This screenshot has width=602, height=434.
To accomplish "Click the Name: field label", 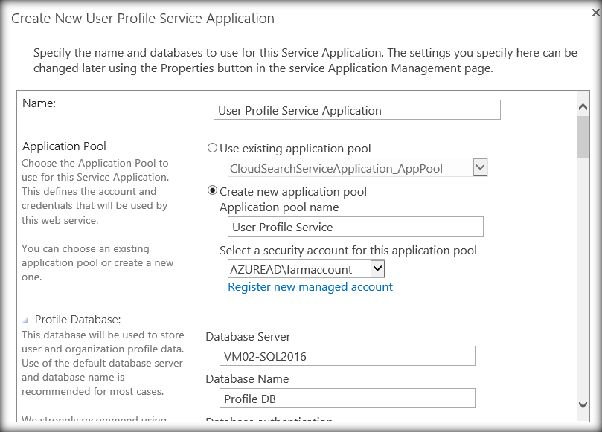I will coord(39,102).
